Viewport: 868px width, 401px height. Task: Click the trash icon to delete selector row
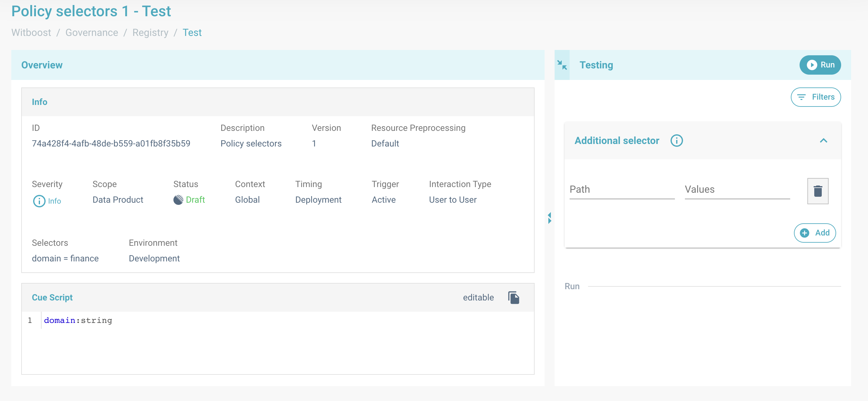(x=817, y=191)
